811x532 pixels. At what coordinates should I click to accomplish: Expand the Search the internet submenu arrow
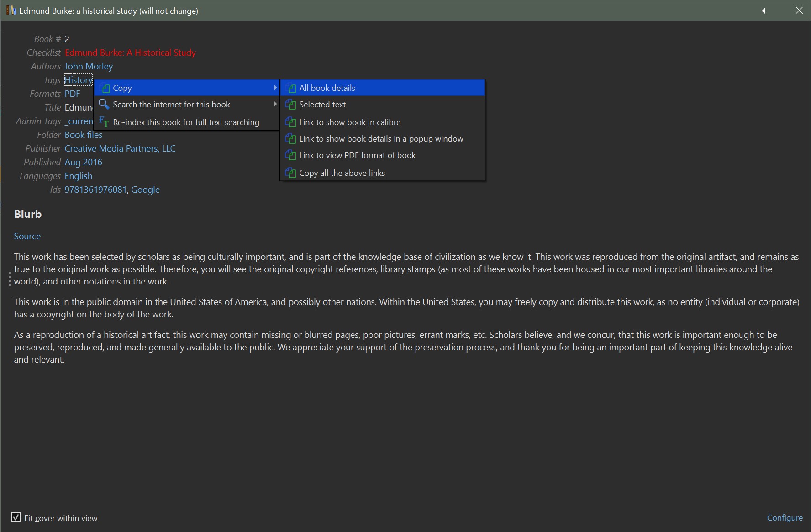pos(275,104)
